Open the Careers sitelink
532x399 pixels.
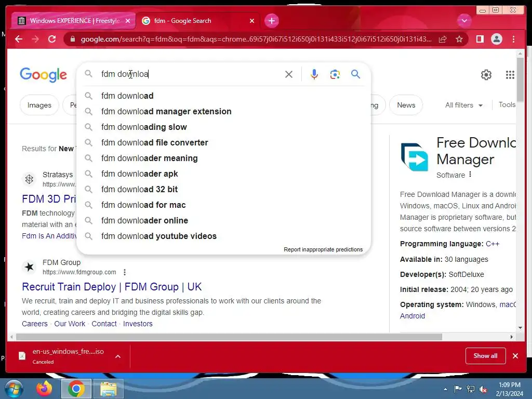coord(35,324)
